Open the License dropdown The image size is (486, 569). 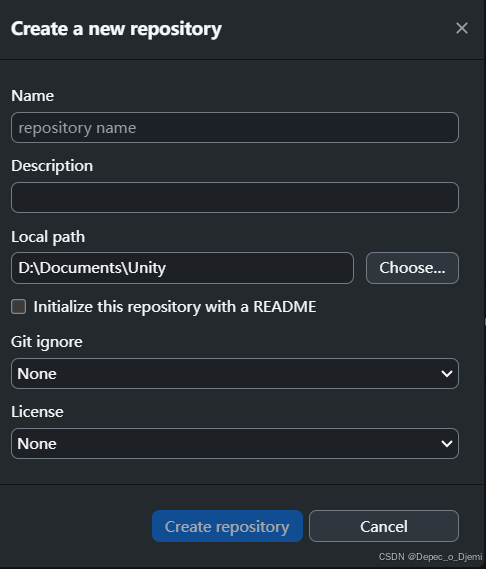pyautogui.click(x=235, y=443)
